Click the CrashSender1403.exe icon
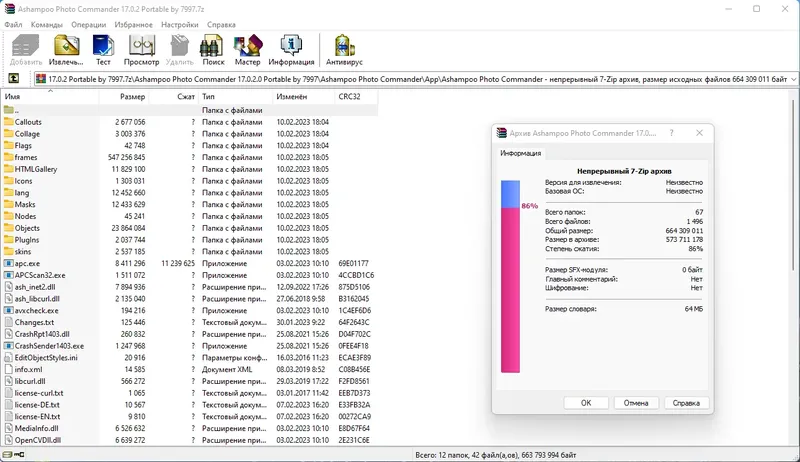 (8, 346)
